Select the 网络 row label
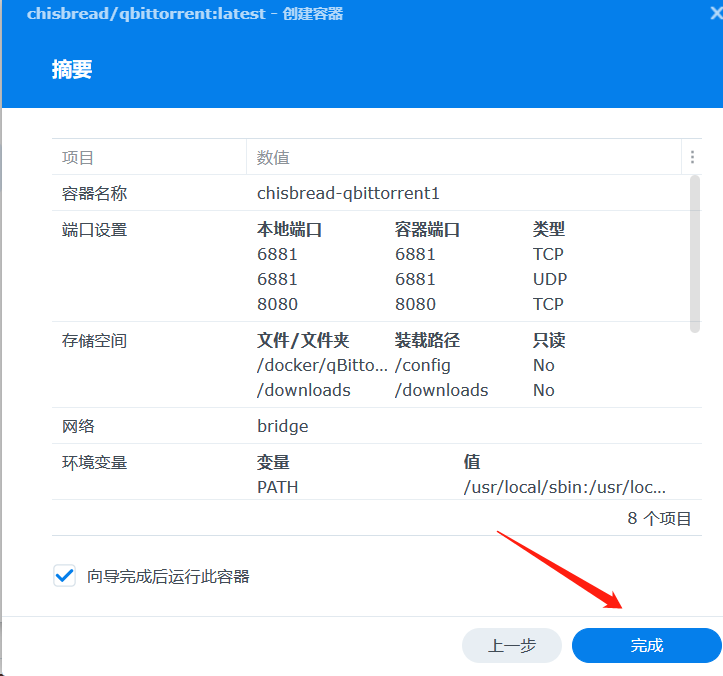723x676 pixels. click(78, 426)
